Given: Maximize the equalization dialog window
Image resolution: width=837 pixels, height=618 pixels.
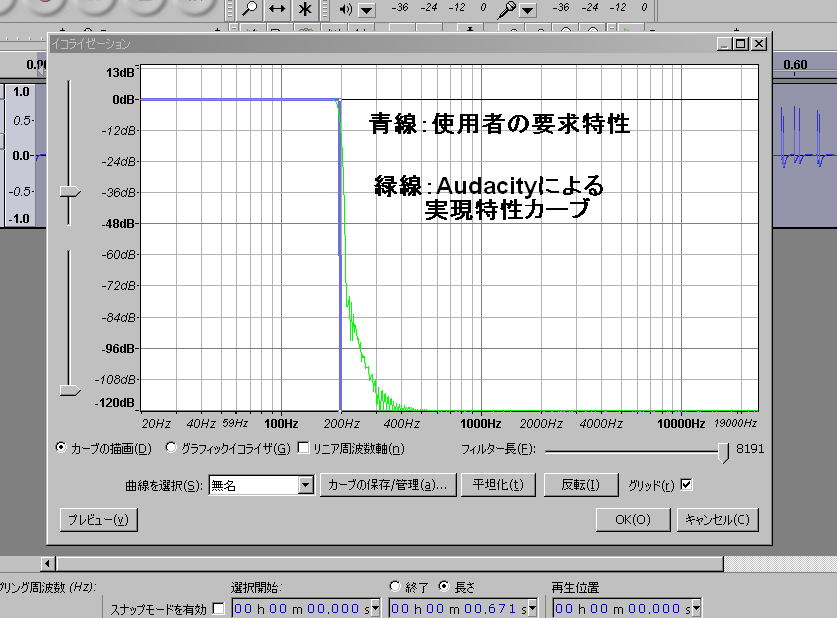Looking at the screenshot, I should click(741, 44).
